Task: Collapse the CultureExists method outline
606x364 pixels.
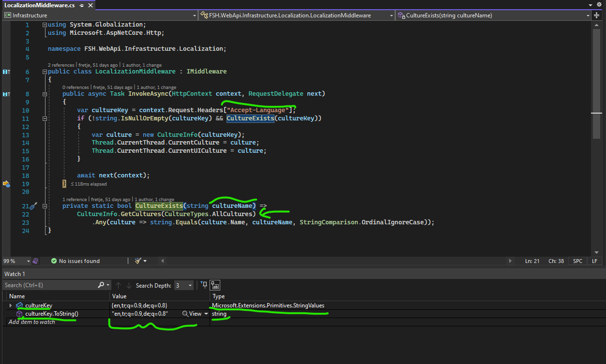Action: (45, 206)
